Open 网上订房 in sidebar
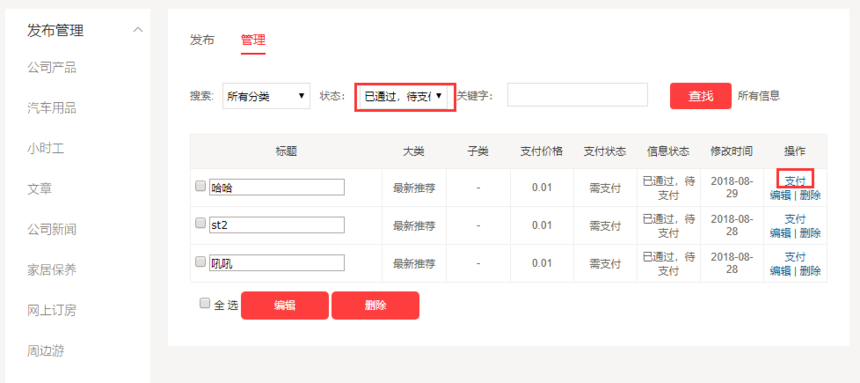The height and width of the screenshot is (383, 860). 52,311
